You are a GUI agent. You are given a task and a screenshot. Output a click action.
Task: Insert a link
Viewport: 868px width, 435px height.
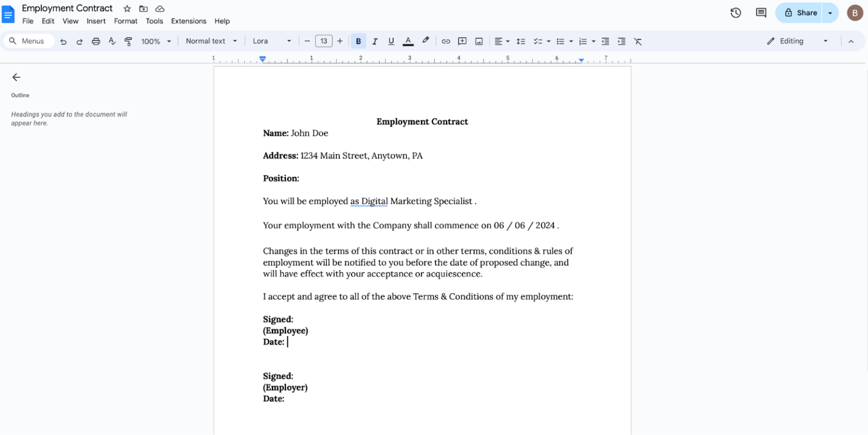[446, 41]
